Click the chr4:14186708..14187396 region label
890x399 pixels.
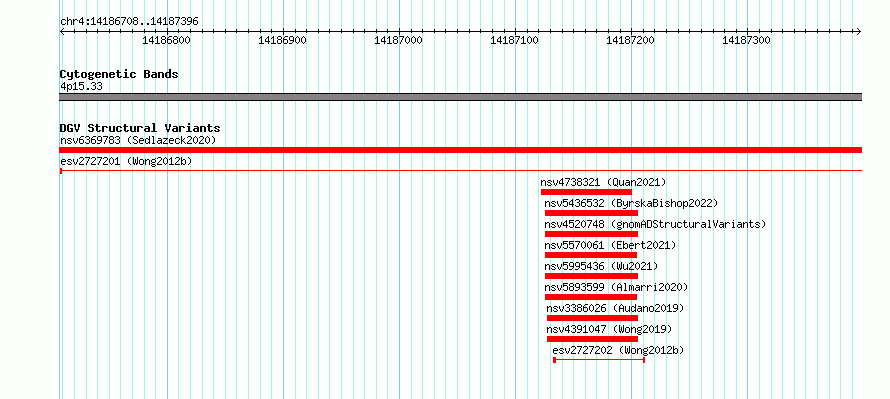[x=129, y=21]
